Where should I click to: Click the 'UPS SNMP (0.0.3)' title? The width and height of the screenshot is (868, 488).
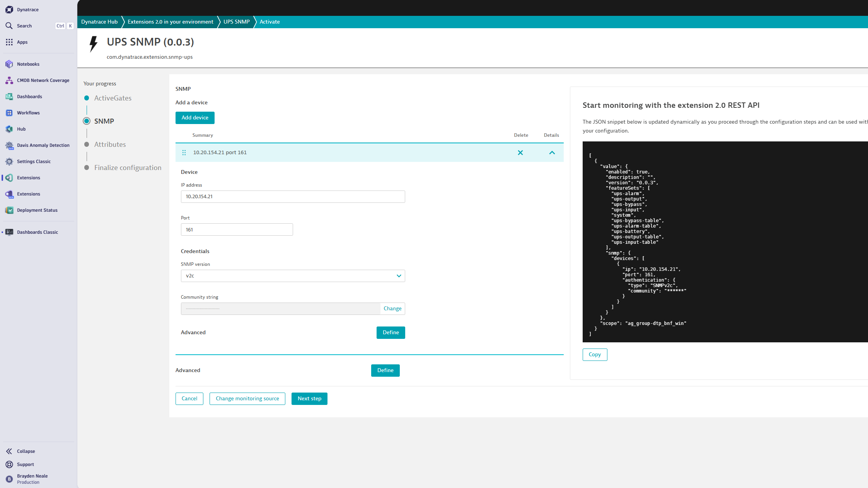150,42
